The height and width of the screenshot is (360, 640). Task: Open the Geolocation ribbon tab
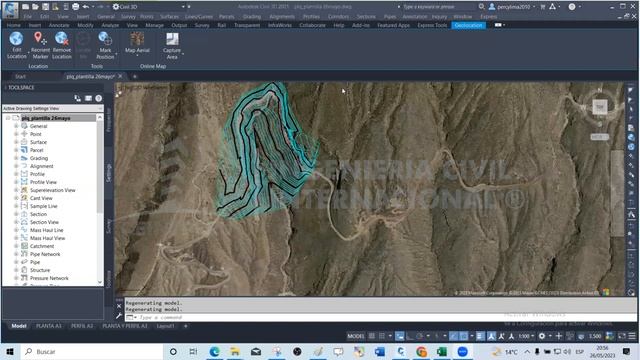click(x=468, y=25)
